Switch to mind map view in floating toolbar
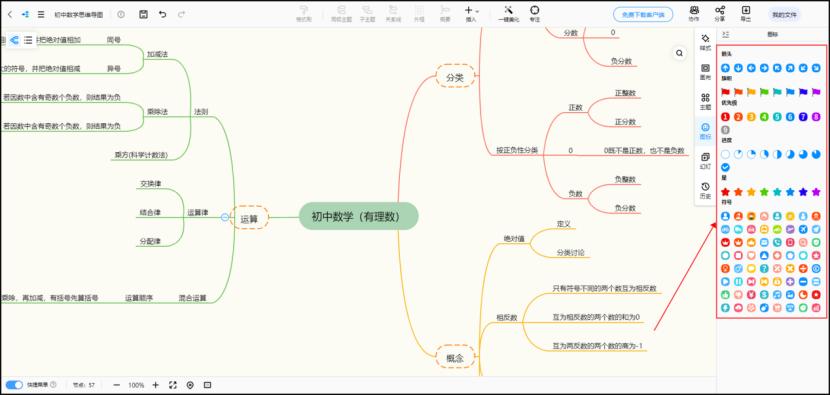 coord(14,40)
